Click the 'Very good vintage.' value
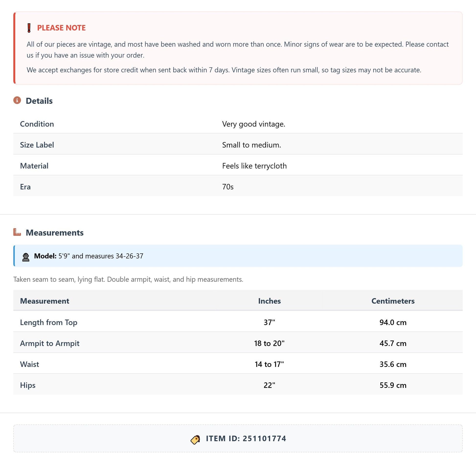 tap(254, 124)
